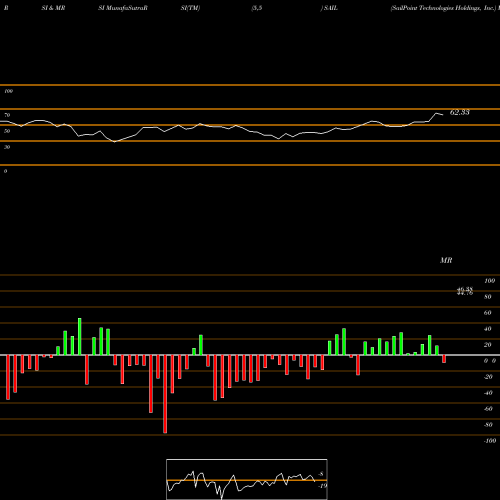500x500 pixels.
Task: Click the -100 label on the MR axis
Action: (x=489, y=441)
